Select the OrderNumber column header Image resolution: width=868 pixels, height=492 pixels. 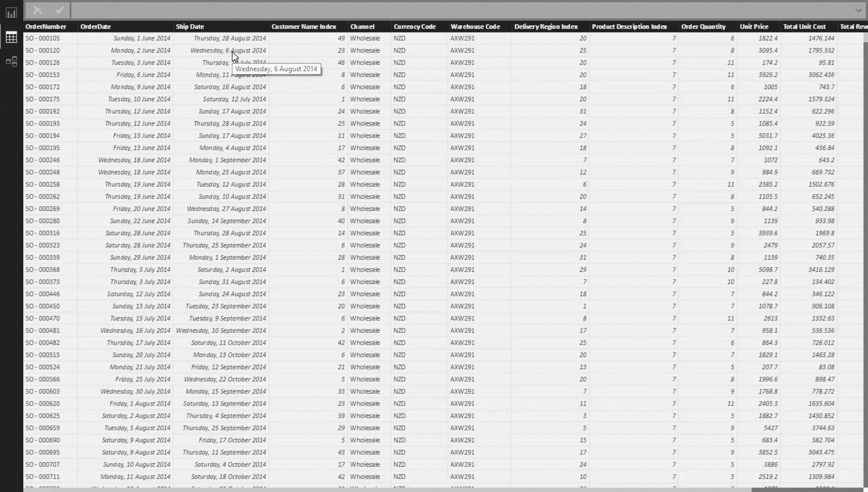point(46,27)
